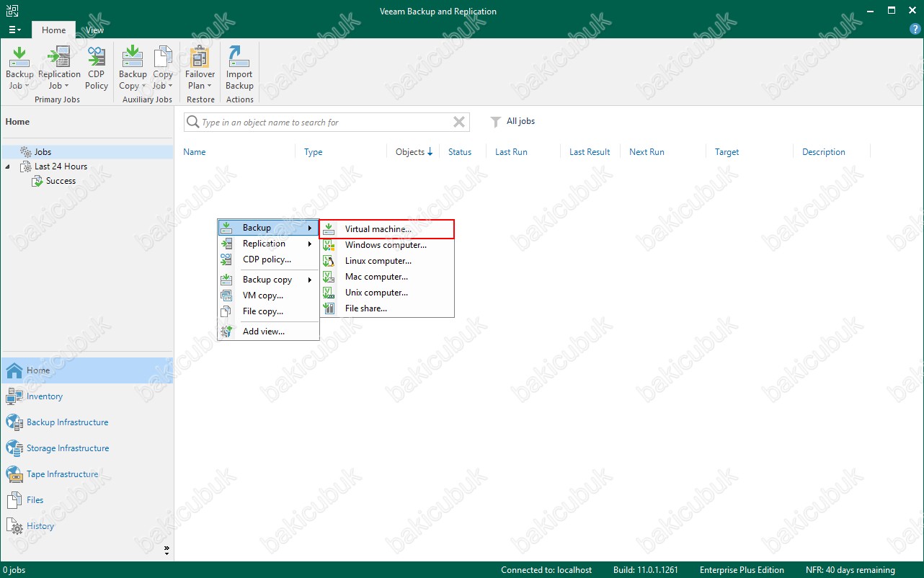The image size is (924, 578).
Task: Open Backup Infrastructure navigation pane
Action: coord(86,422)
